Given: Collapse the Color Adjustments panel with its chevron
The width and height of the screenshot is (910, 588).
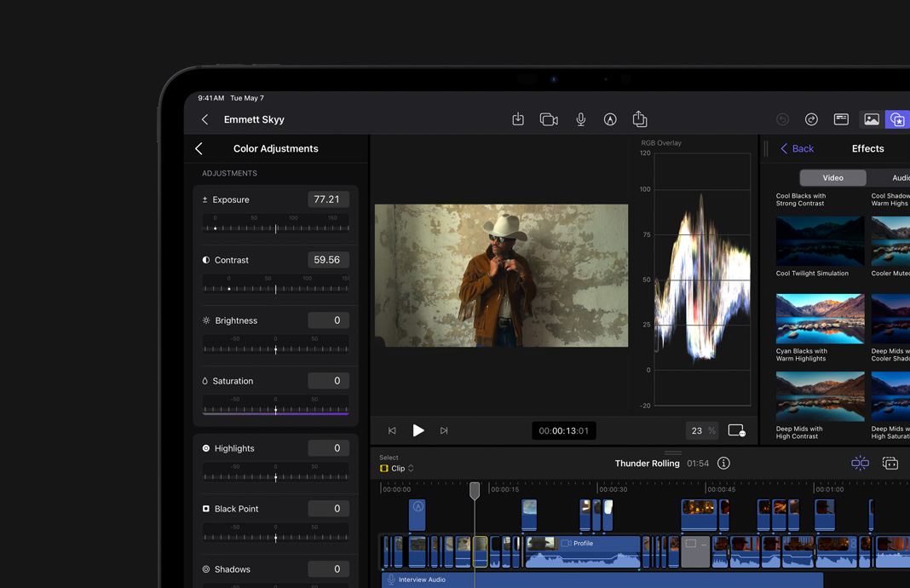Looking at the screenshot, I should pos(198,148).
